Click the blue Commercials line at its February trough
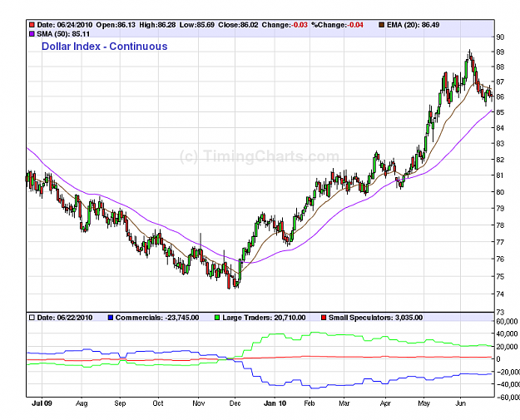Viewport: 520px width, 420px height. pos(315,388)
